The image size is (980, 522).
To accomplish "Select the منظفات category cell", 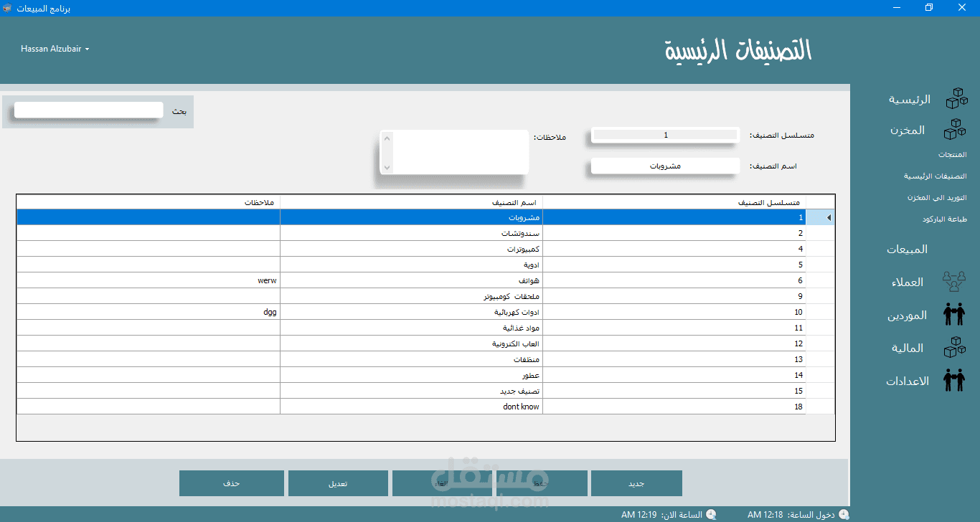I will (412, 359).
